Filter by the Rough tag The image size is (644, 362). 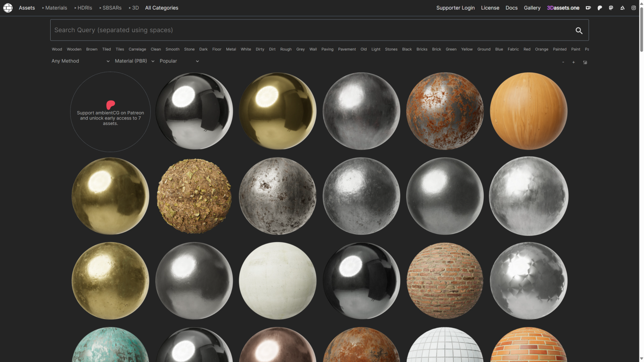click(x=286, y=49)
